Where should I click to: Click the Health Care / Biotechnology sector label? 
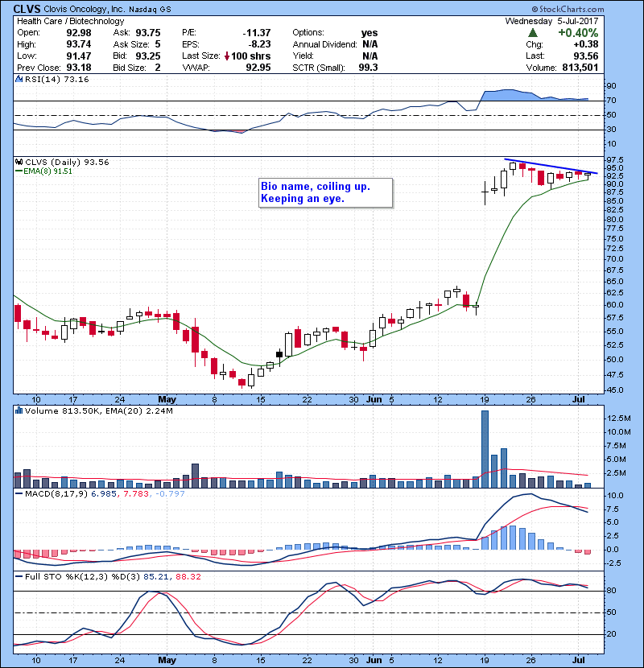[x=70, y=21]
